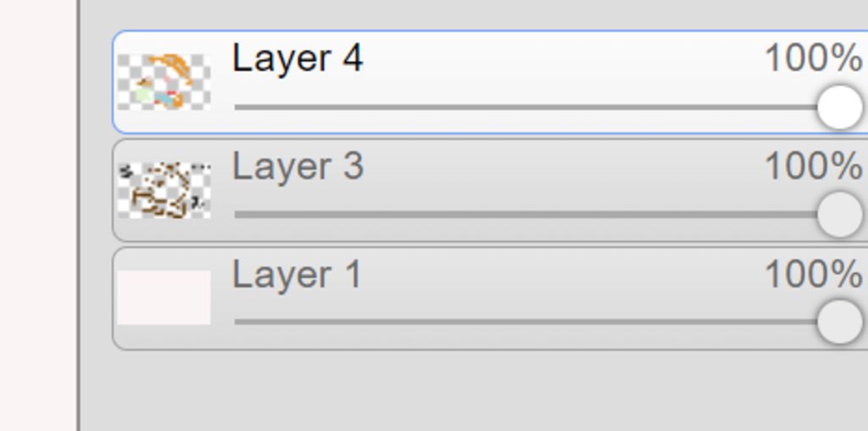The width and height of the screenshot is (868, 431).
Task: Click the Layer 3 thumbnail preview
Action: (164, 190)
